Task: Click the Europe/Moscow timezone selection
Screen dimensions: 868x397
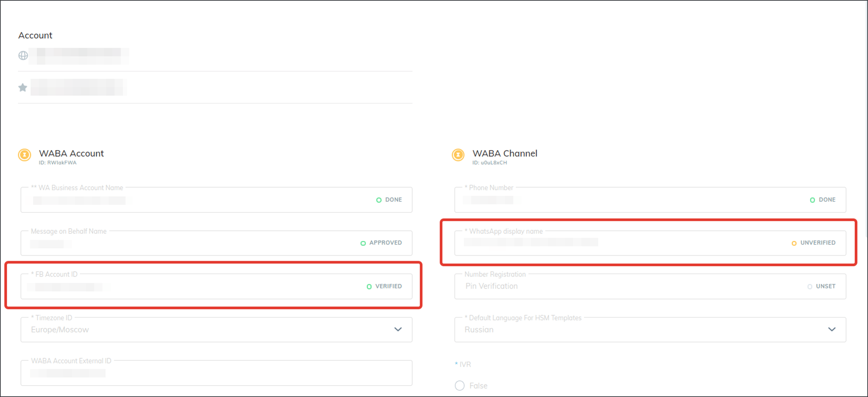Action: [x=60, y=329]
